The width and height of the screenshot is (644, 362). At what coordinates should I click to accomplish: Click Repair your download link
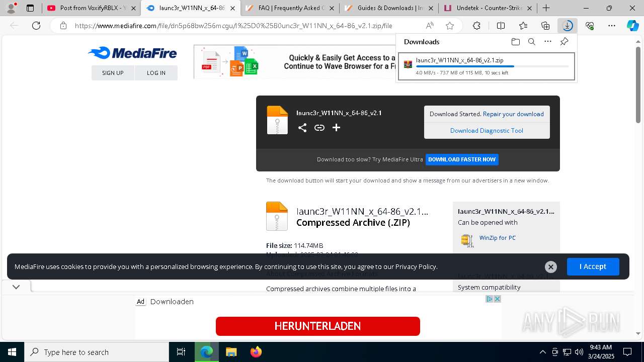[x=513, y=114]
